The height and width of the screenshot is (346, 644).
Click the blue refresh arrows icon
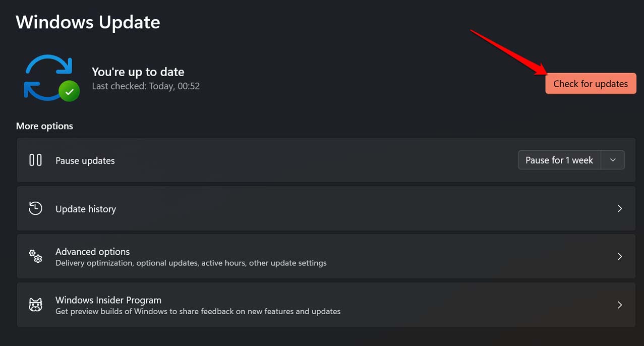(x=48, y=76)
